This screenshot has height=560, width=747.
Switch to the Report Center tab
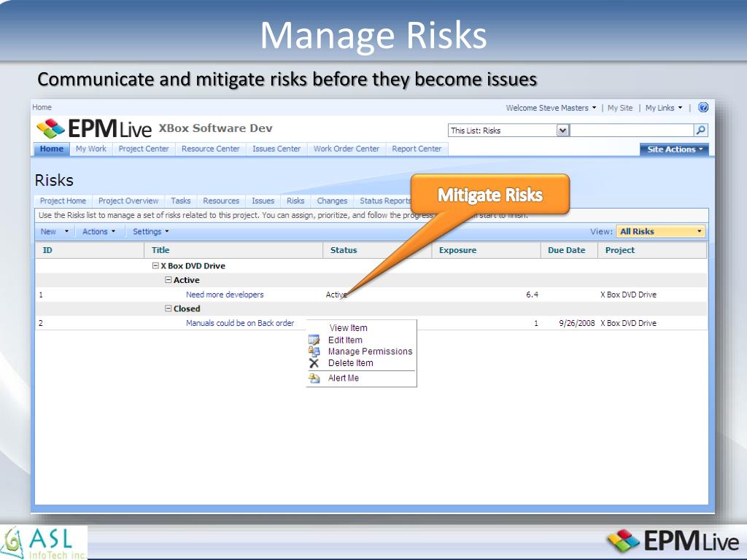417,149
